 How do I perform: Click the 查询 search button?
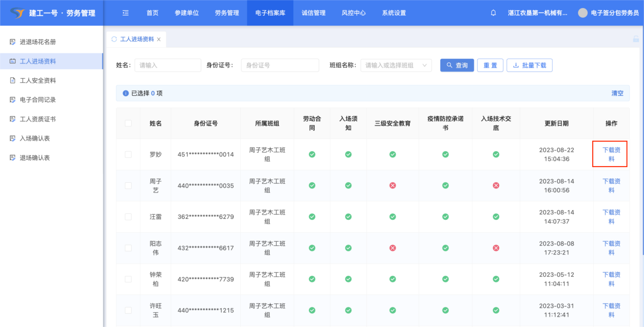(457, 66)
